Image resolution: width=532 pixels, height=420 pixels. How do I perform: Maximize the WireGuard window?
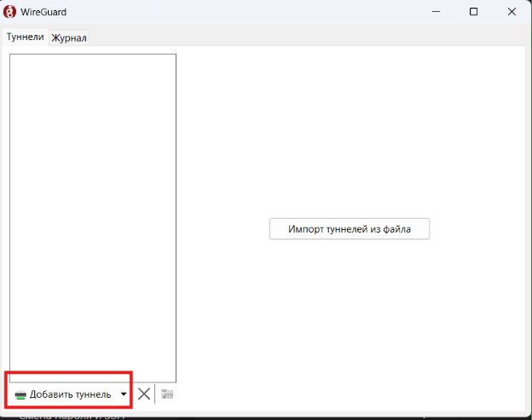(473, 12)
